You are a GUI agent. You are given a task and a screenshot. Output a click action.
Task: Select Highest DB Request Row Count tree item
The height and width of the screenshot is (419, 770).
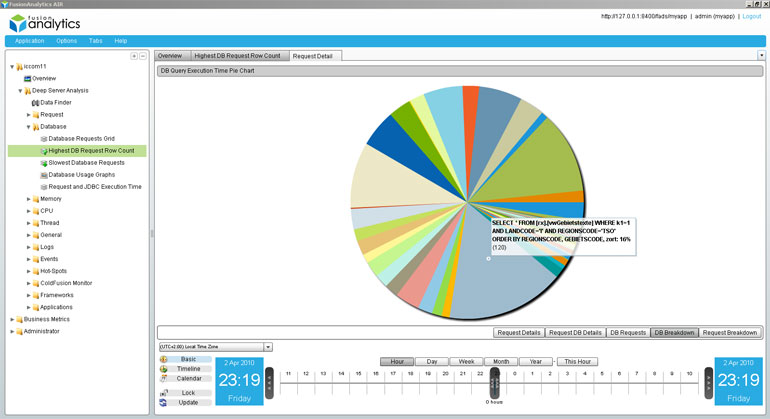click(77, 151)
